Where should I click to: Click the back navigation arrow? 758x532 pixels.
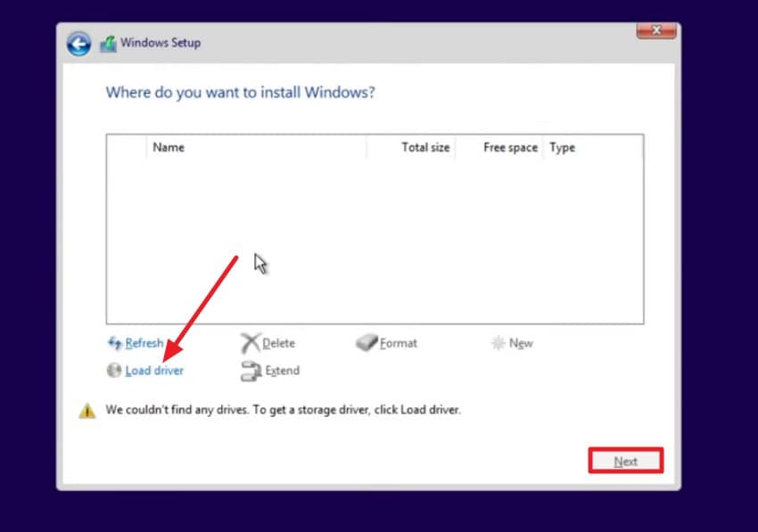[78, 43]
